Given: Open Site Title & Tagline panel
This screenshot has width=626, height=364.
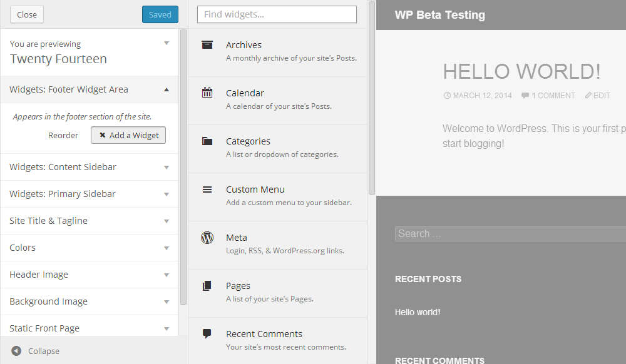Looking at the screenshot, I should pyautogui.click(x=90, y=221).
